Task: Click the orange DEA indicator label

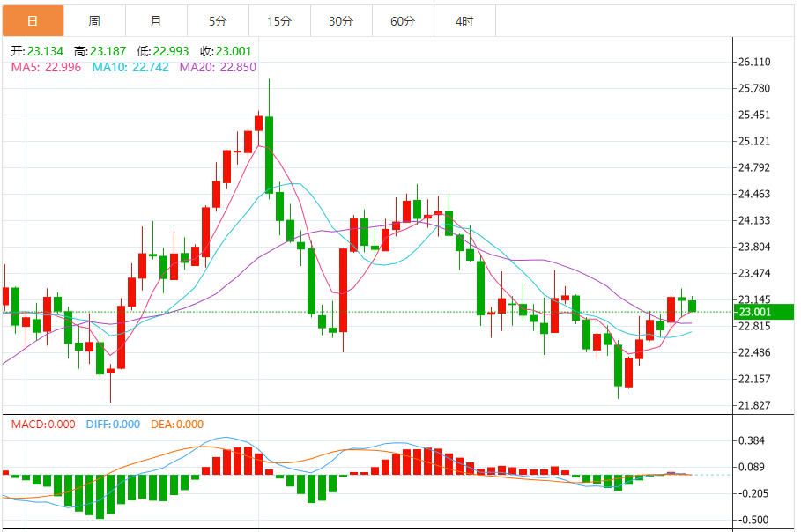Action: click(176, 424)
